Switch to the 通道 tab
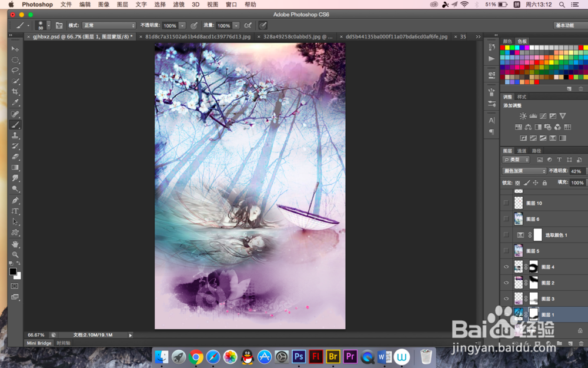The image size is (588, 368). point(522,151)
